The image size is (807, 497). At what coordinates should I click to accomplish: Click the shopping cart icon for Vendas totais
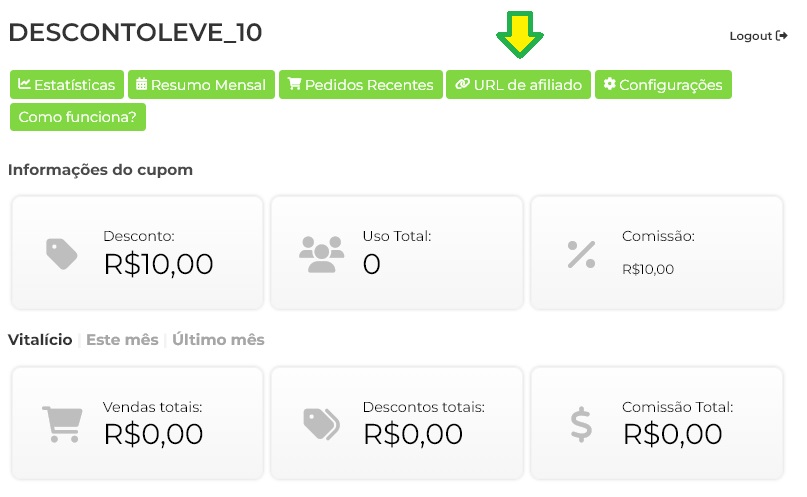[x=62, y=424]
